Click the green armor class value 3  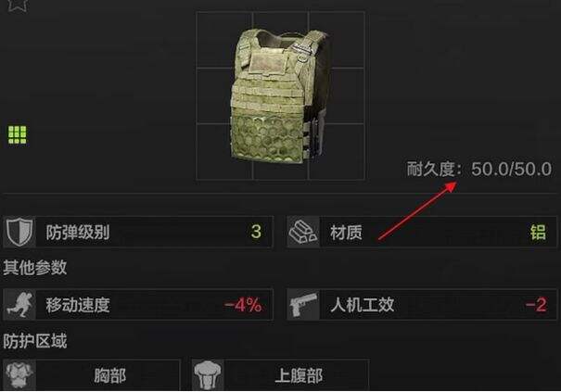256,232
